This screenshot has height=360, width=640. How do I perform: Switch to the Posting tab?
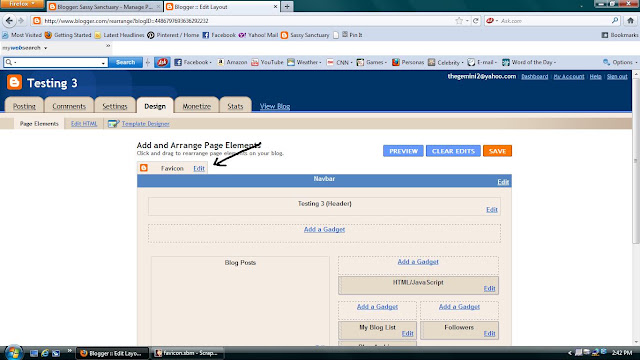coord(24,106)
